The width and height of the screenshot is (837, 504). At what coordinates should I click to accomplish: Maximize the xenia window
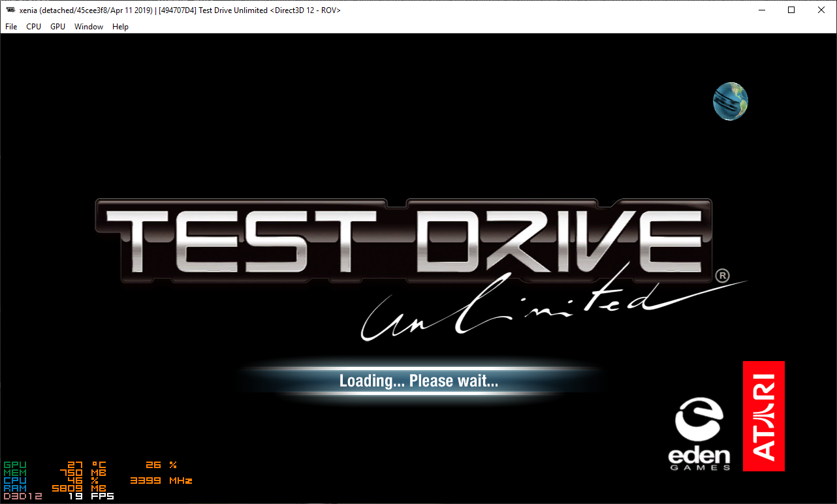(791, 10)
